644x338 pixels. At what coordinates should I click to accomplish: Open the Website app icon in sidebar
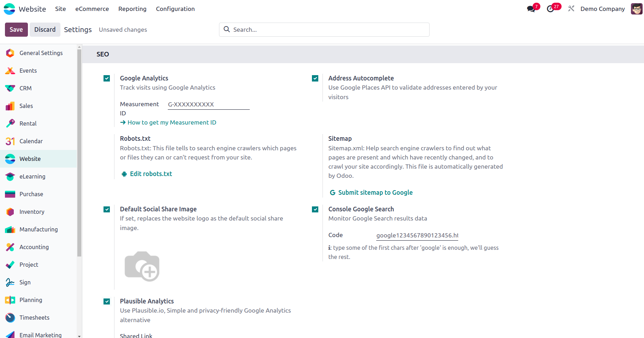click(10, 159)
